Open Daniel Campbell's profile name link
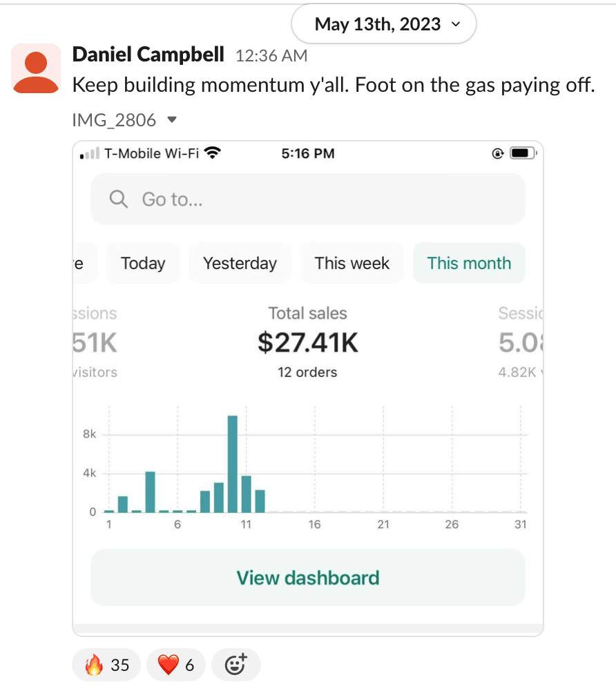 pyautogui.click(x=148, y=55)
